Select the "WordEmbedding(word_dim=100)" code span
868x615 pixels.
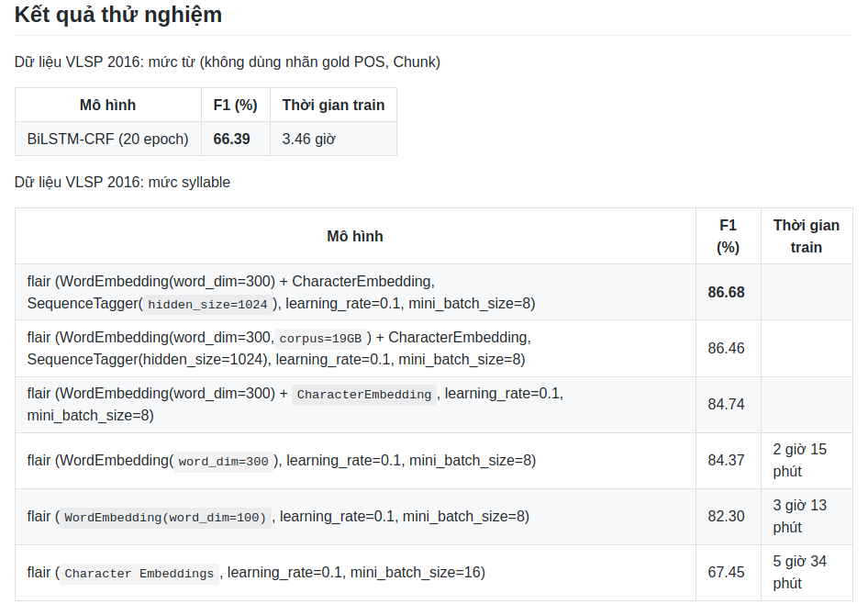165,518
